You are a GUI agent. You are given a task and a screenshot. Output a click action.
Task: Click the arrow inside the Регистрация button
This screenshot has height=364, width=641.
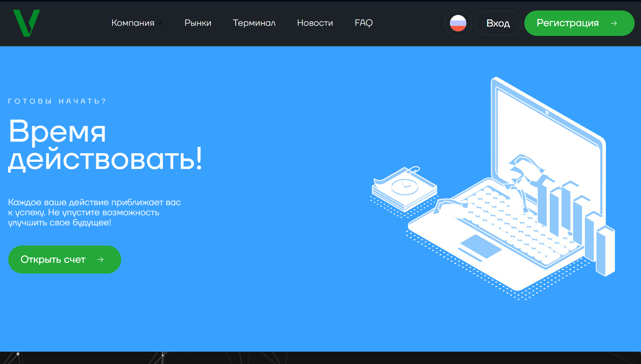pyautogui.click(x=614, y=23)
